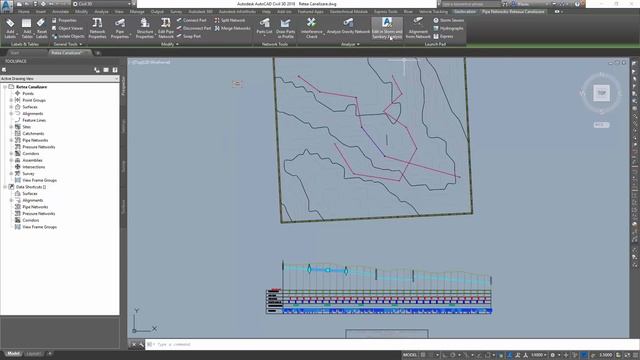Click the Toolspace help icon
This screenshot has height=360, width=640.
(x=115, y=70)
